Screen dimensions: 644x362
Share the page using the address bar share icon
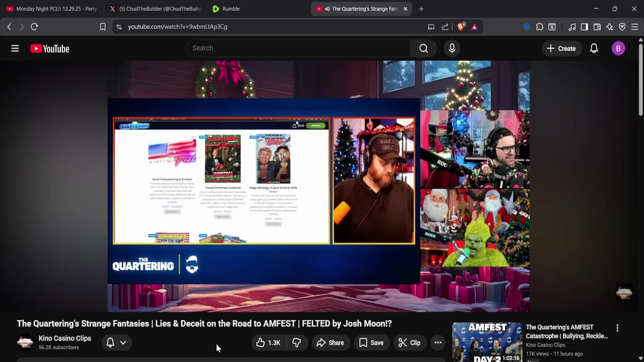pyautogui.click(x=445, y=27)
